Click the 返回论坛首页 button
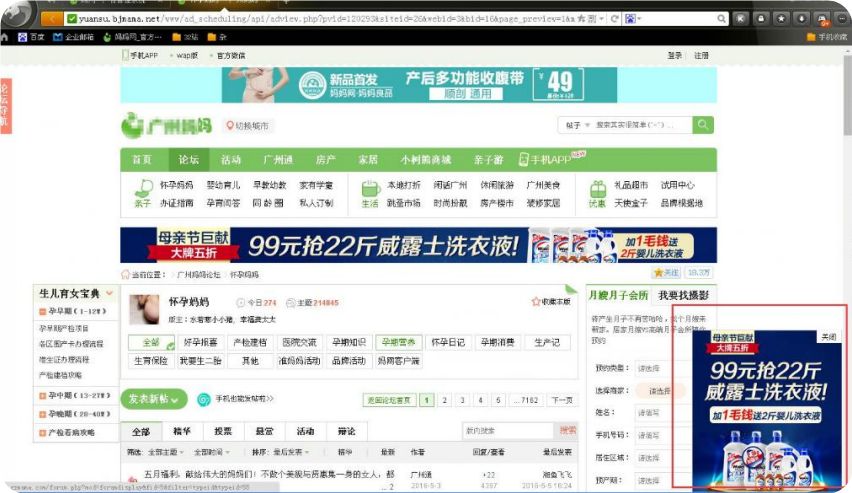Screen dimensions: 852x493 tap(389, 400)
